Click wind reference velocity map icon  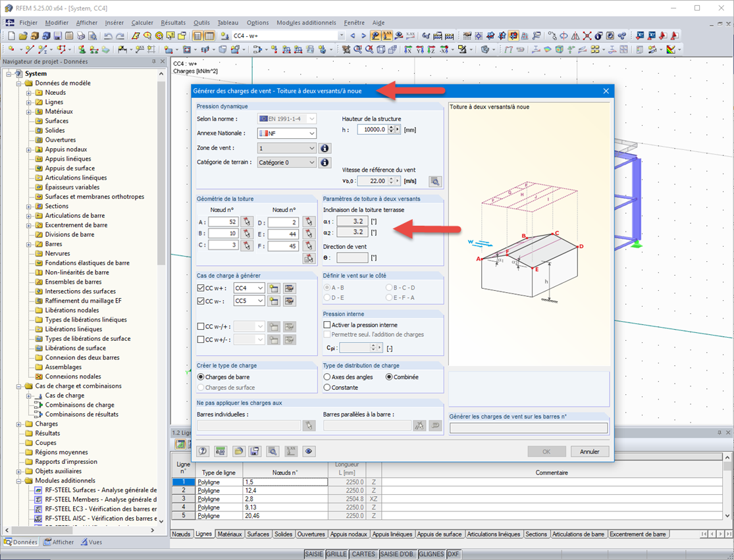point(435,181)
